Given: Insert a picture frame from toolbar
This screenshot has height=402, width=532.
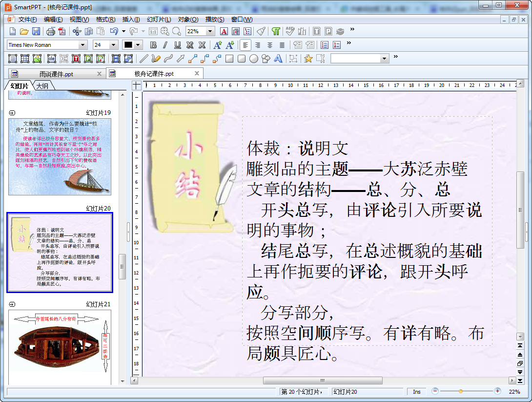Looking at the screenshot, I should [x=37, y=59].
